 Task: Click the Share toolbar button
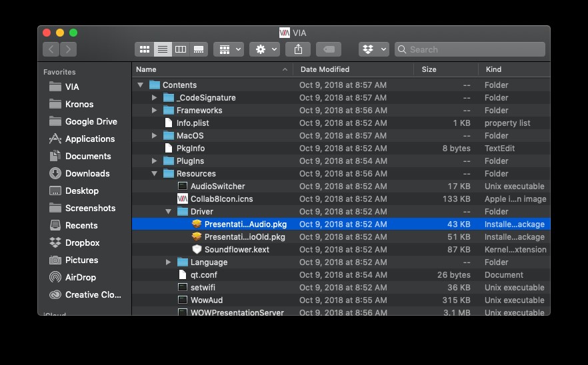click(x=298, y=49)
